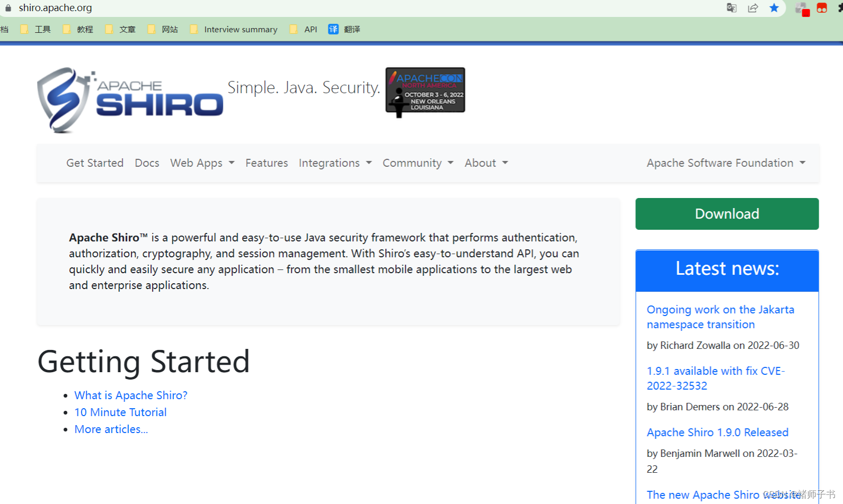
Task: Click the Latest news: header
Action: (x=727, y=269)
